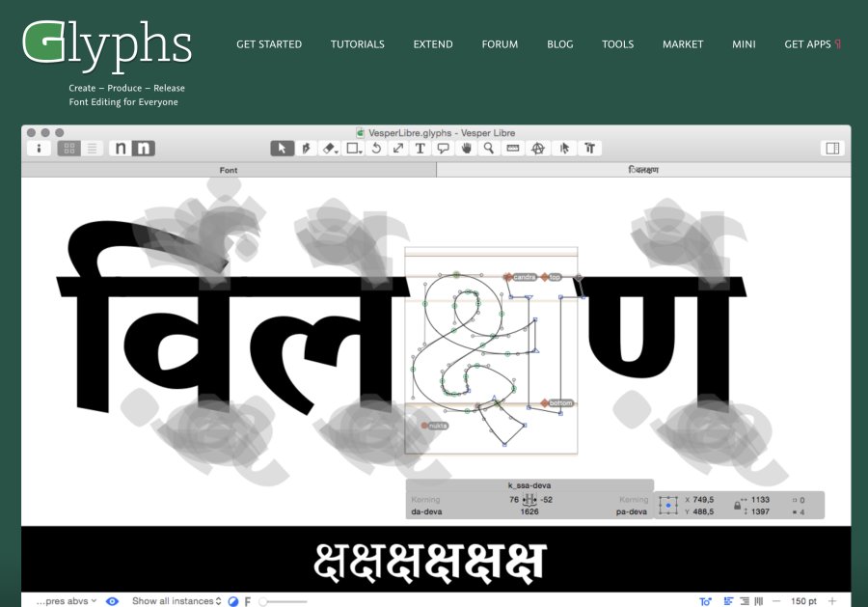Toggle the lock in the transform info box

tap(737, 501)
